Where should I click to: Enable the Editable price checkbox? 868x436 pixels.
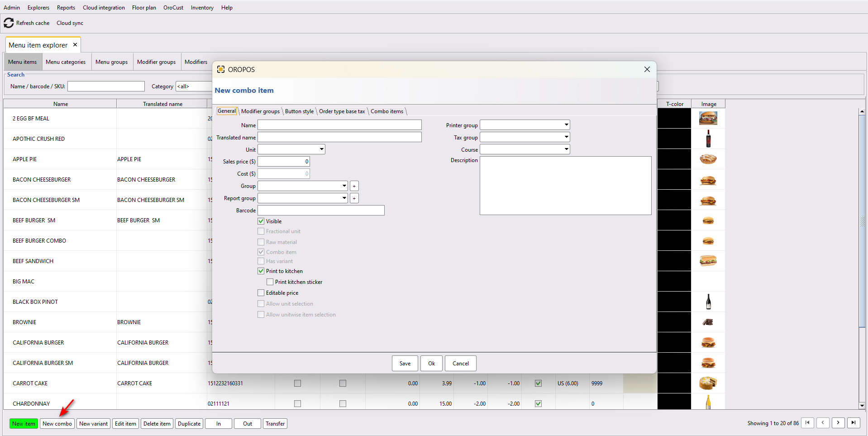pyautogui.click(x=261, y=293)
